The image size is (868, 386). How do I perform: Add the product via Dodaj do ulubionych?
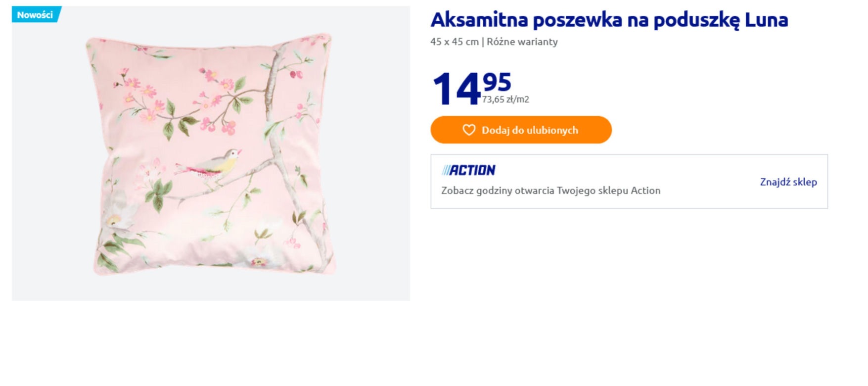(x=521, y=130)
